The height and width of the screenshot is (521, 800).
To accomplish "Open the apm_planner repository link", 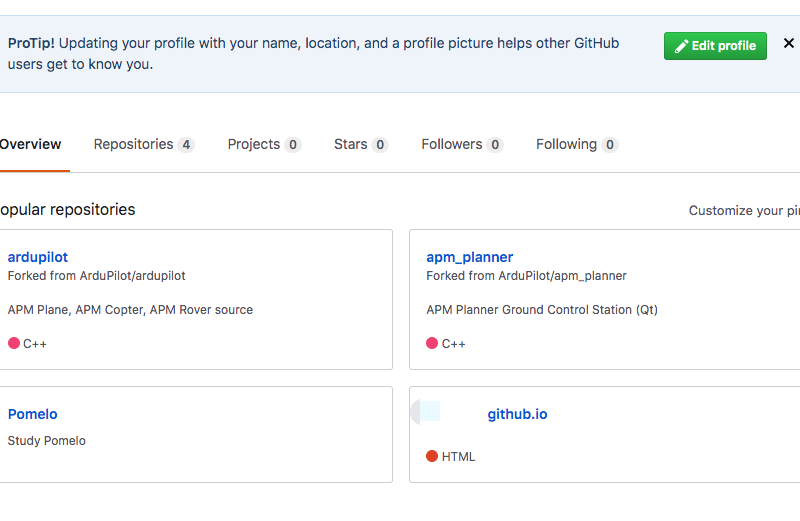I will [x=469, y=257].
